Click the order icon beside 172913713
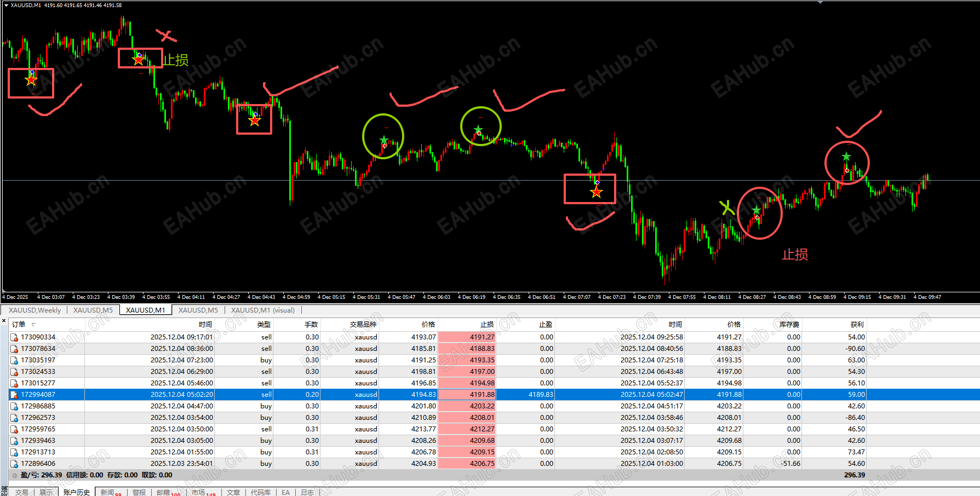980x496 pixels. tap(15, 452)
